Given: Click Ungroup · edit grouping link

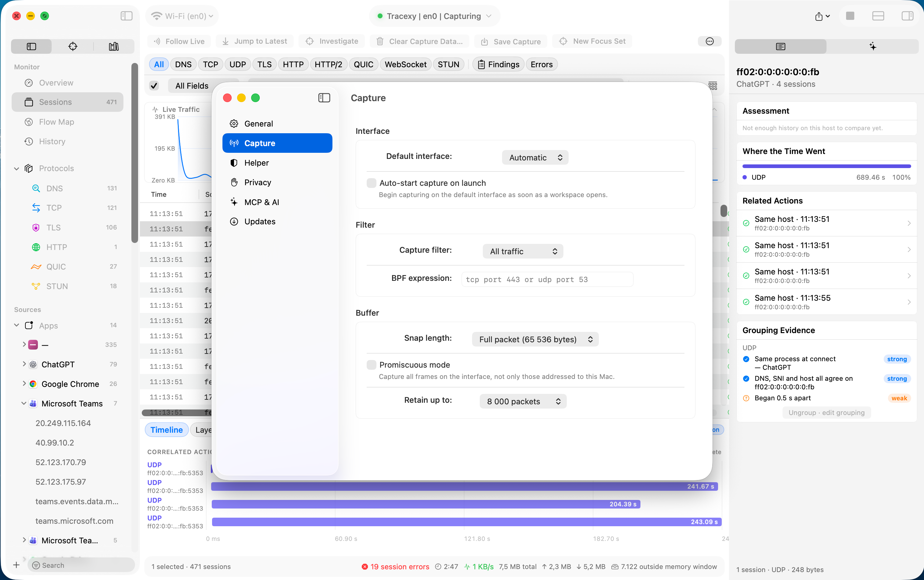Looking at the screenshot, I should coord(827,413).
